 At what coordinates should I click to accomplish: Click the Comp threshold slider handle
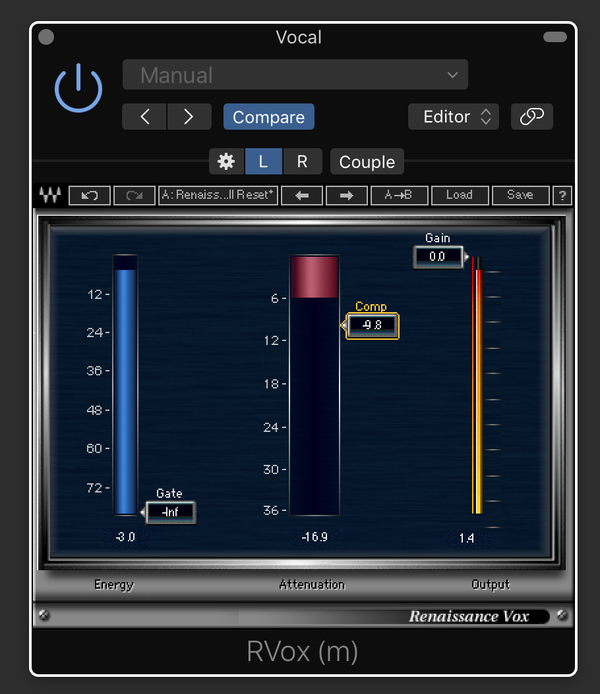coord(372,325)
